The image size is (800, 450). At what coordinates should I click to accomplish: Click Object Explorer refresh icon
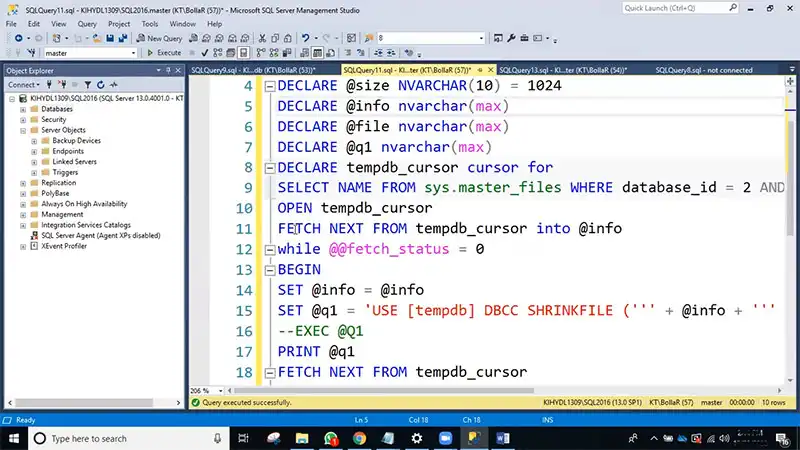(101, 85)
